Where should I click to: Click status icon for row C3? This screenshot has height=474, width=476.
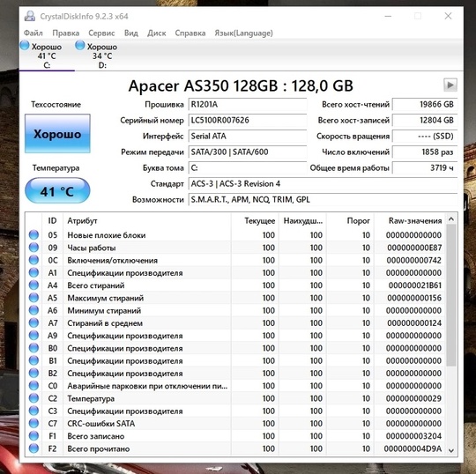pos(33,411)
